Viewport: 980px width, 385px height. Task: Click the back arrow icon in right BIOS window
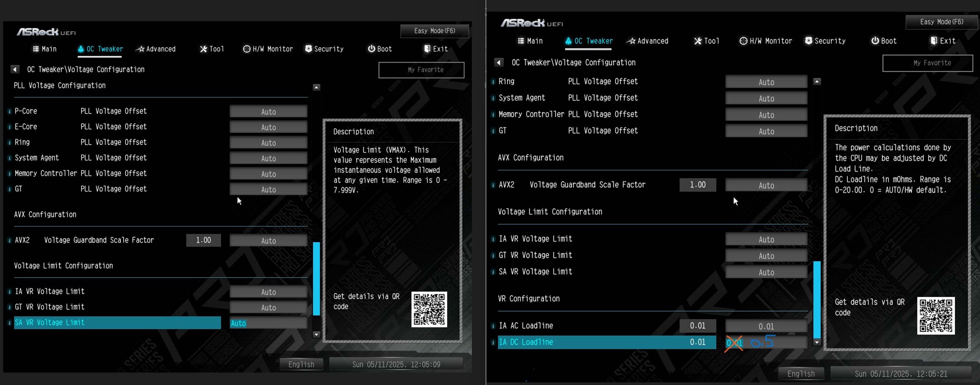pos(499,62)
